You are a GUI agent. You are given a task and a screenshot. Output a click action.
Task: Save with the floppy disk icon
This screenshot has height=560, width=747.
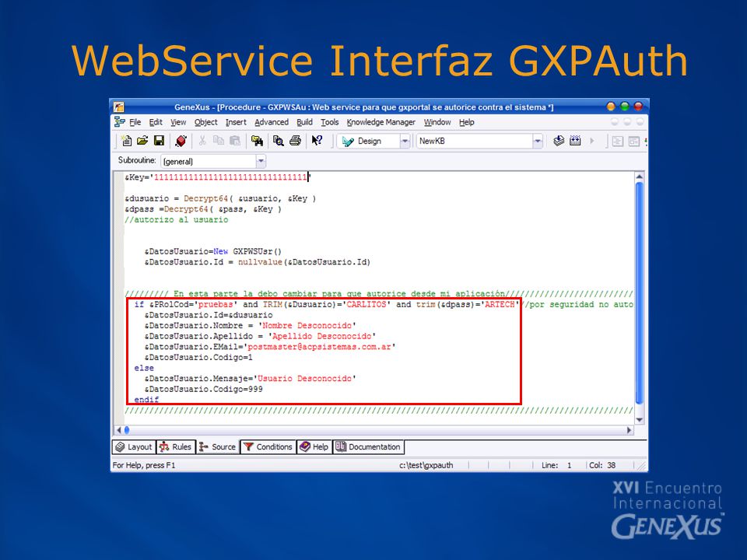159,141
